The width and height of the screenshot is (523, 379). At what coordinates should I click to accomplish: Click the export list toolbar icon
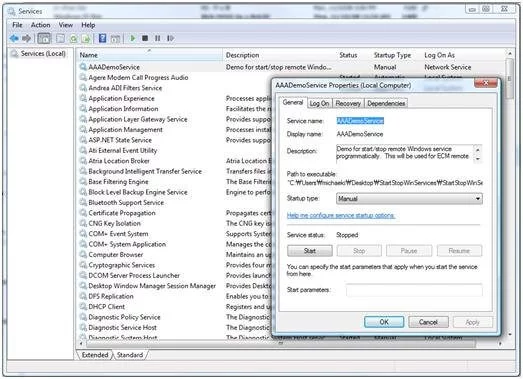point(86,39)
